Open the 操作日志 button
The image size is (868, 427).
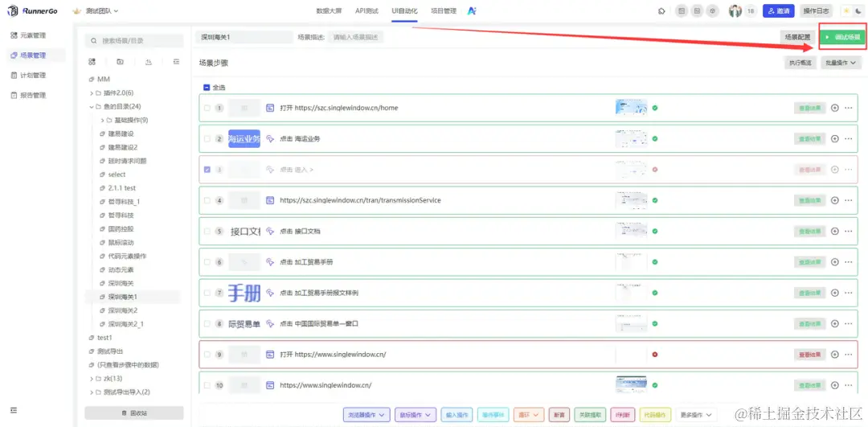tap(817, 11)
